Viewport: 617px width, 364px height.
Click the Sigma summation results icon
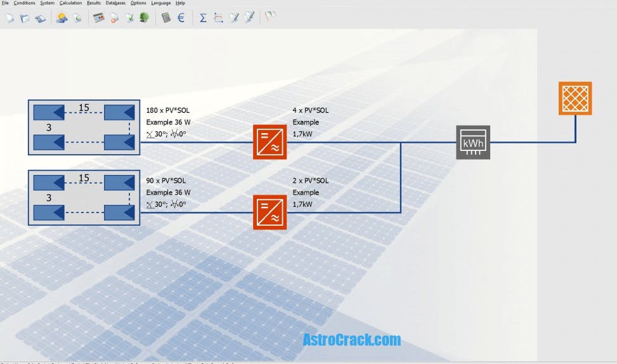click(203, 18)
